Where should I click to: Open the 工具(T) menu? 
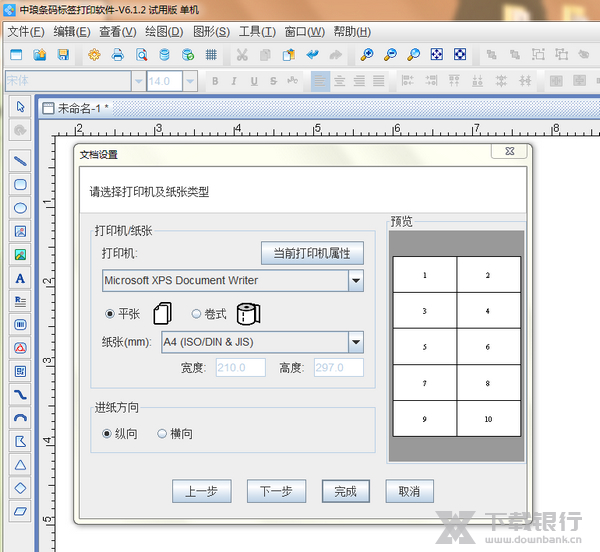coord(257,32)
